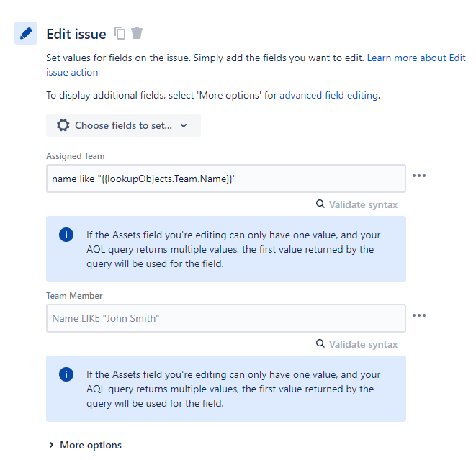Click info icon in the first Assets notice
This screenshot has height=460, width=476.
point(66,235)
